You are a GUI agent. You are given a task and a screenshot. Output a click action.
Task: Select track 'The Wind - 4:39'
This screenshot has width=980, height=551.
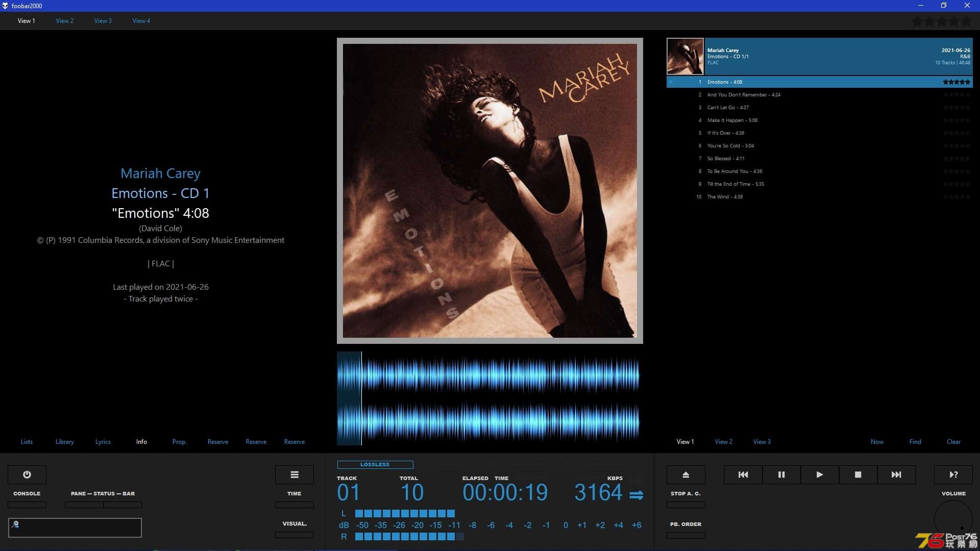(820, 197)
